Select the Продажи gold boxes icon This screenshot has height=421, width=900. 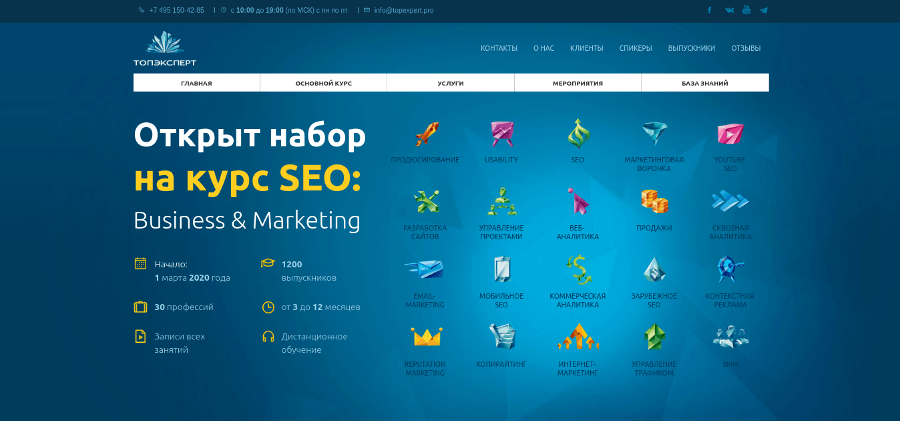(654, 202)
